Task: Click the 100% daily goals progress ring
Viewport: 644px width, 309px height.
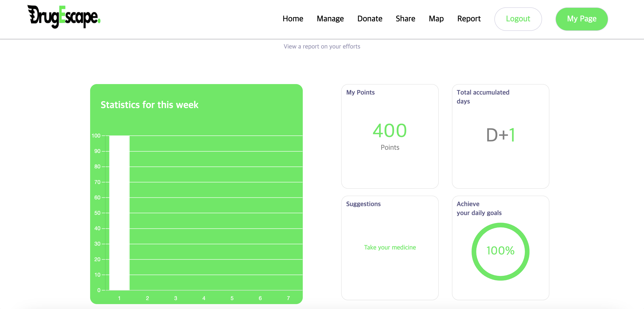Action: point(500,252)
